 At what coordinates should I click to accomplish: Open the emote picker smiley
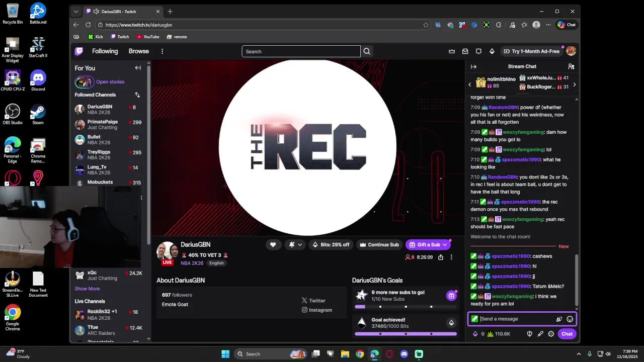click(570, 319)
